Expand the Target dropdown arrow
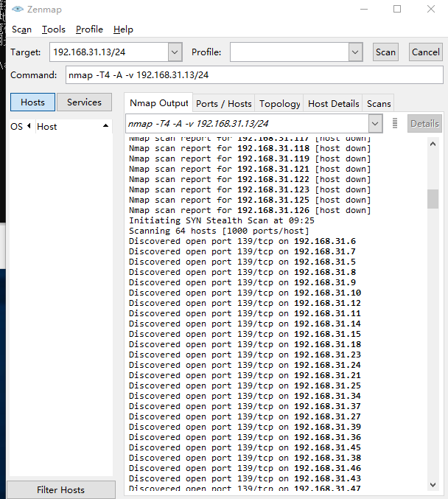 tap(175, 52)
